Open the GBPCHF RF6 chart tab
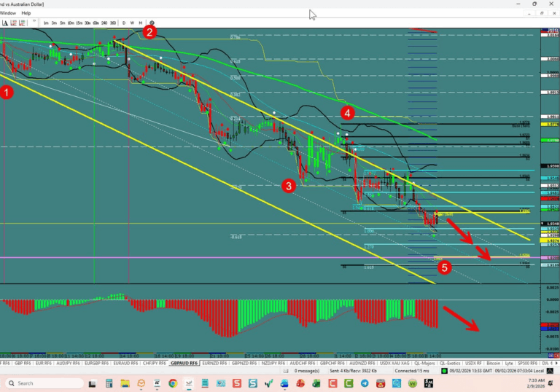 [332, 363]
